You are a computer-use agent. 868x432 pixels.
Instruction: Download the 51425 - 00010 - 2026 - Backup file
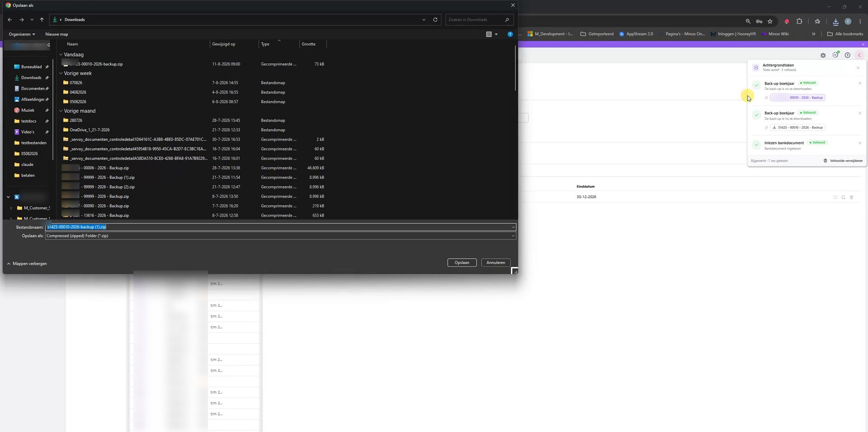[797, 128]
